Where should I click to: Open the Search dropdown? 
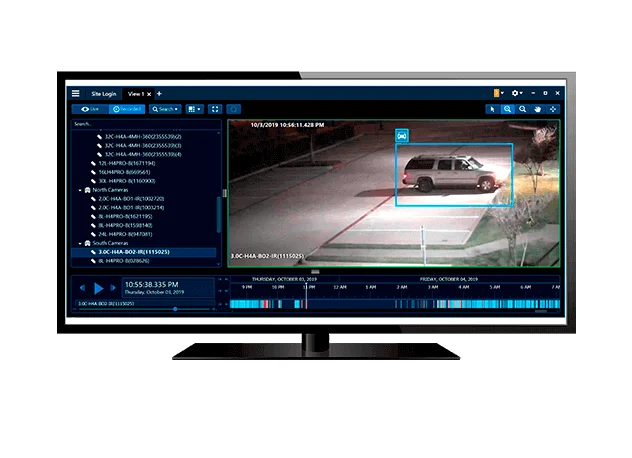point(166,108)
